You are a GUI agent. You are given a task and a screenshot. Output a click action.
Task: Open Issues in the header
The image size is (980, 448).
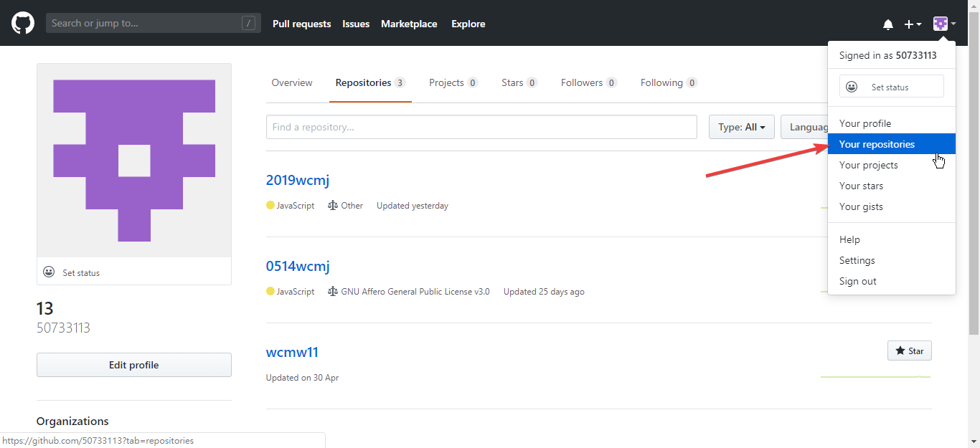[356, 24]
